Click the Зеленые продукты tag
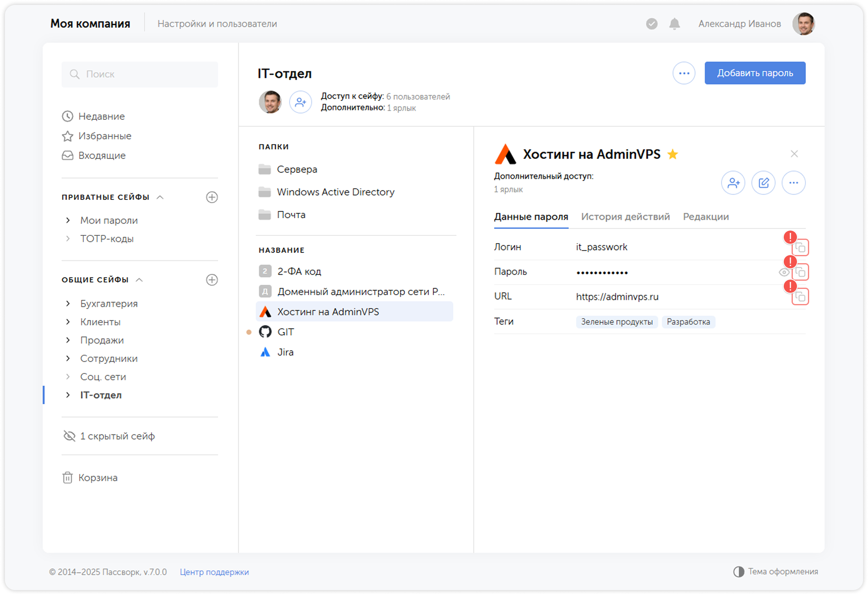This screenshot has height=595, width=868. coord(617,322)
